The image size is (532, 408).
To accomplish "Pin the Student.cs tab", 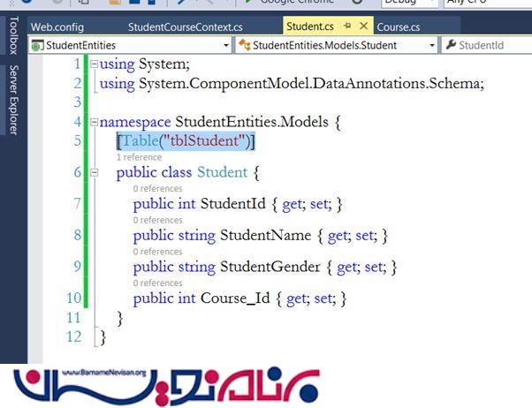I will click(x=347, y=26).
